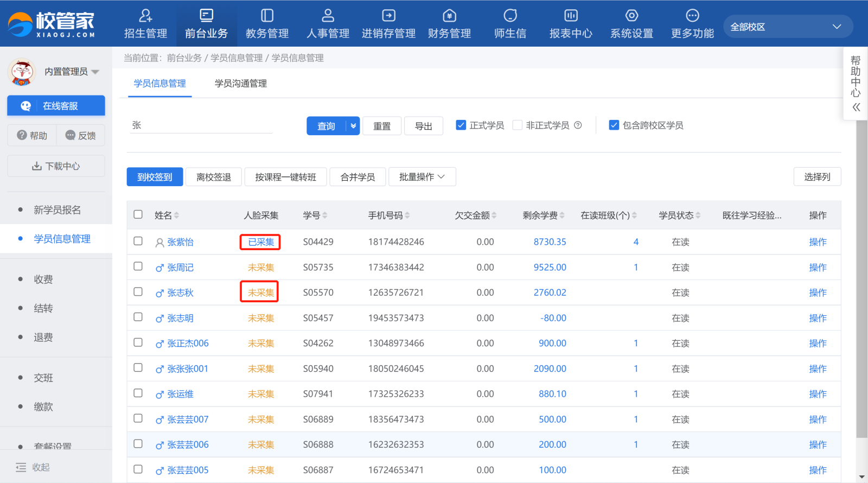The height and width of the screenshot is (483, 868).
Task: Click 离校签退 button
Action: click(x=214, y=177)
